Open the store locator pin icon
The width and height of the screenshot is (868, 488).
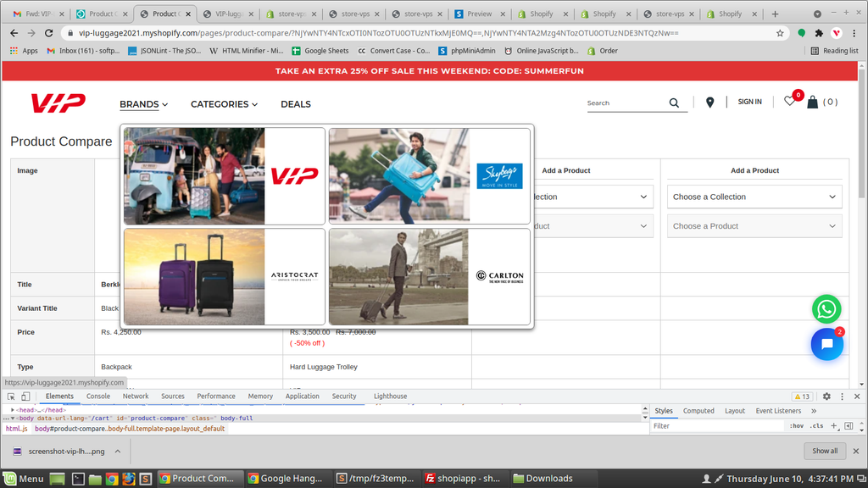(709, 103)
